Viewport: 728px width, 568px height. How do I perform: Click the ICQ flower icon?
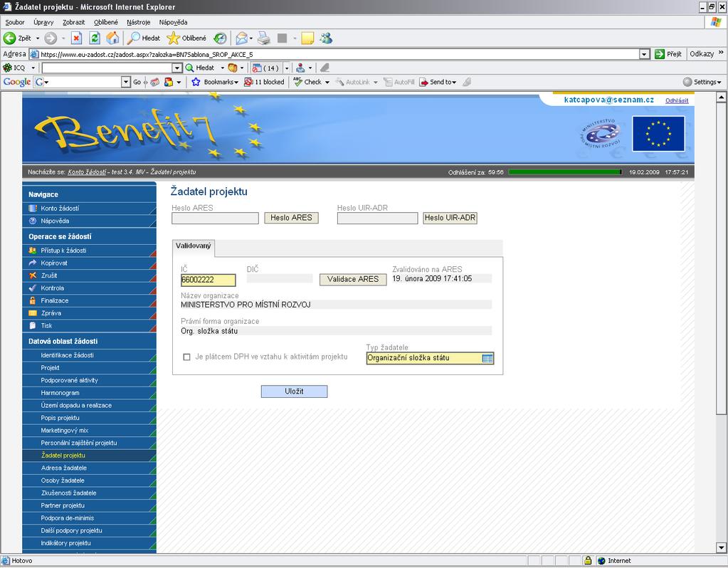click(7, 68)
